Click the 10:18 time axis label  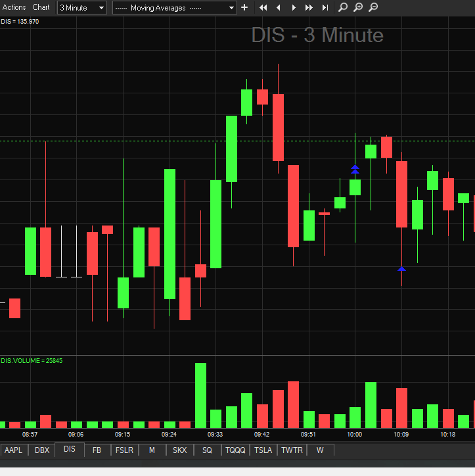447,435
